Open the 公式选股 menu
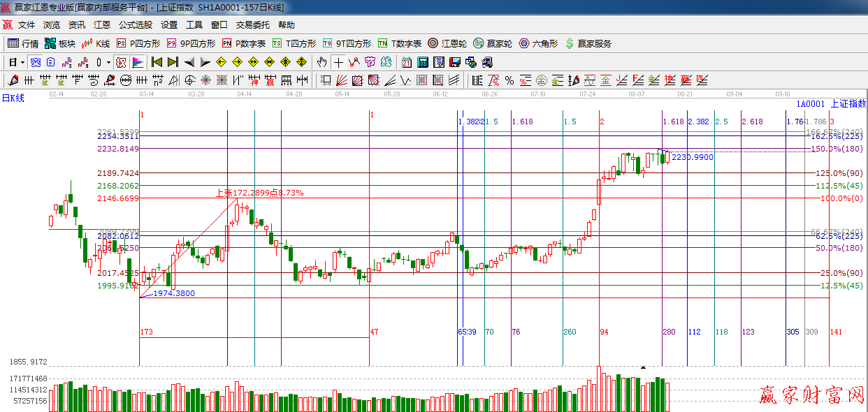Image resolution: width=868 pixels, height=412 pixels. 135,25
